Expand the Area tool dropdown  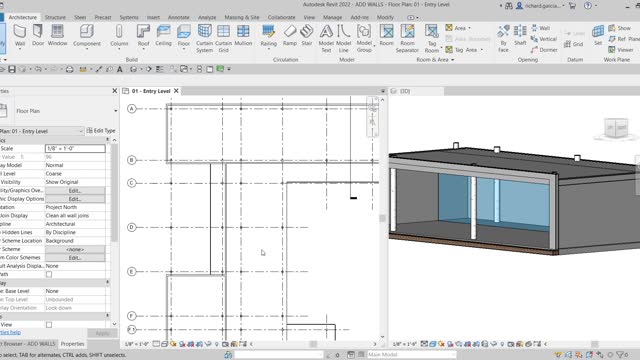[x=469, y=28]
